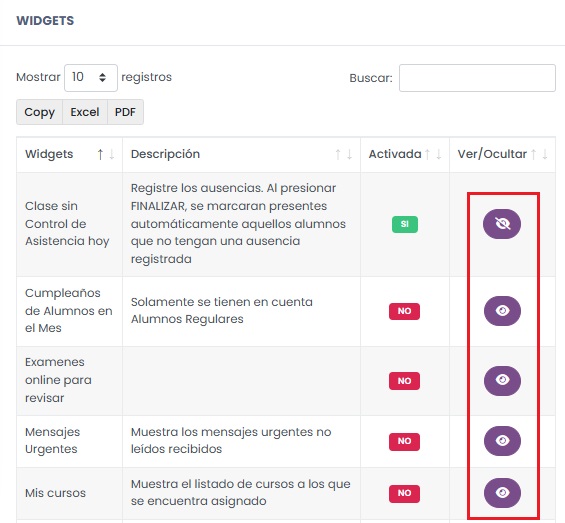This screenshot has width=565, height=523.
Task: Select the 'Mensajes Urgentes' cell
Action: (x=70, y=441)
